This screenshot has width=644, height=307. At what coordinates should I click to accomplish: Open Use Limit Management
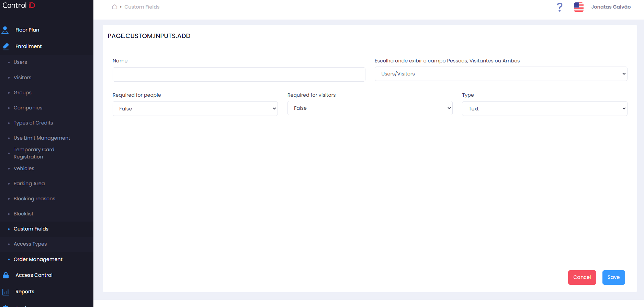pyautogui.click(x=42, y=138)
